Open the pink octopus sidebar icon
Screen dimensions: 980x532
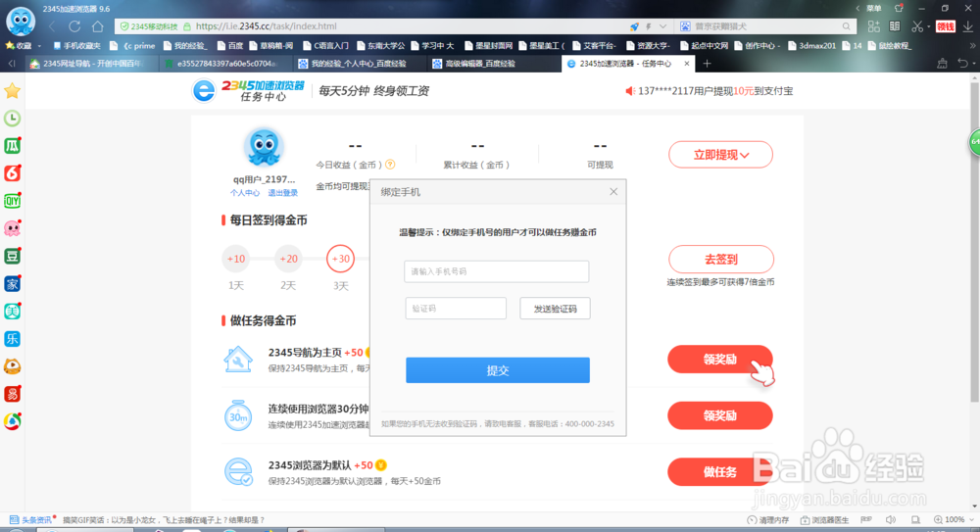click(x=12, y=228)
